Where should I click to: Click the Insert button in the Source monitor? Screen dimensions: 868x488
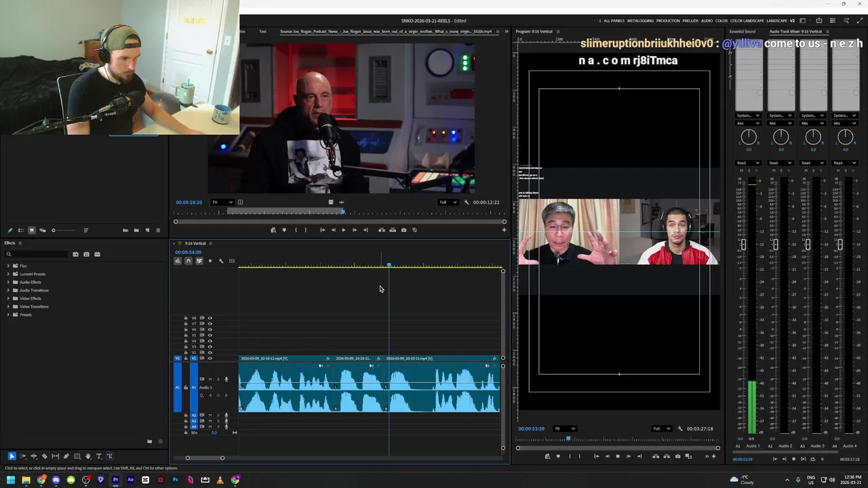click(382, 230)
